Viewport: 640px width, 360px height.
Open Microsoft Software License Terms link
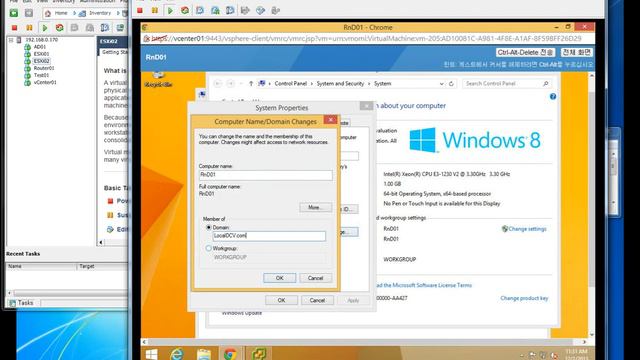[423, 285]
